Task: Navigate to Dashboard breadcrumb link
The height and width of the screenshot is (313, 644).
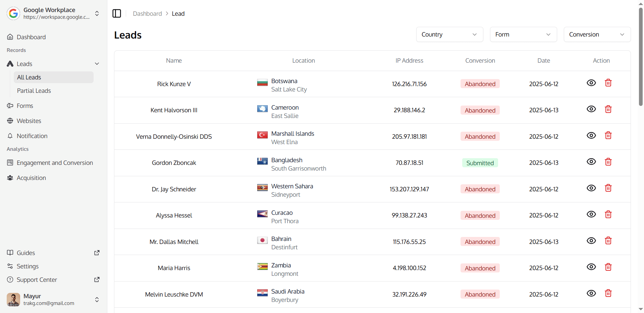Action: click(147, 14)
